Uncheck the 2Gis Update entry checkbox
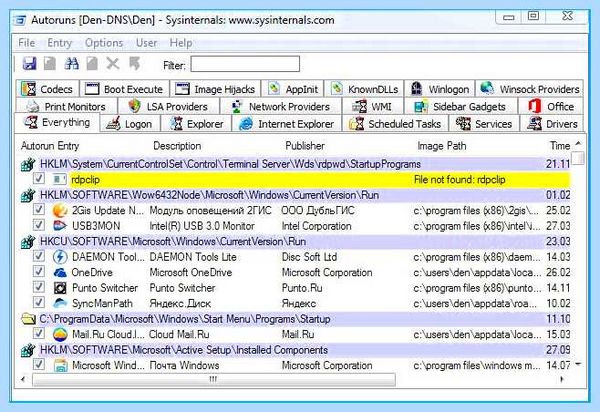 (39, 210)
